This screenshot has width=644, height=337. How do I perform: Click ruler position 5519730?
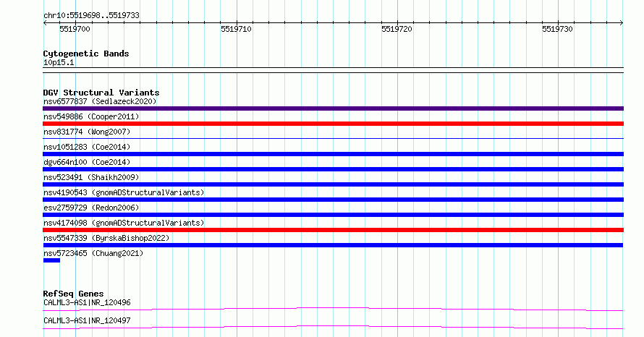point(557,29)
